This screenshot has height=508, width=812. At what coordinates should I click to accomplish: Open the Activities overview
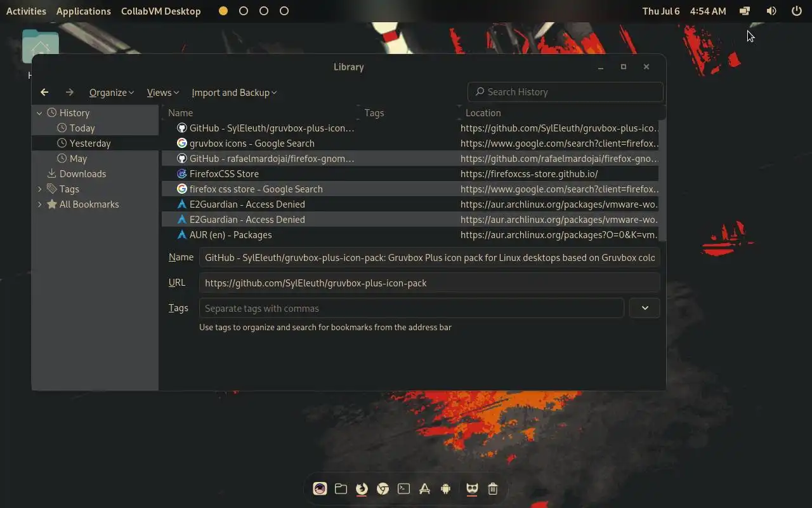tap(26, 11)
